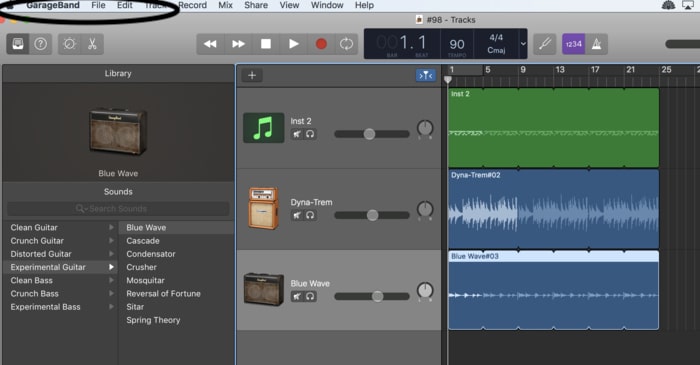The height and width of the screenshot is (365, 700).
Task: Add a new track with plus button
Action: 252,75
